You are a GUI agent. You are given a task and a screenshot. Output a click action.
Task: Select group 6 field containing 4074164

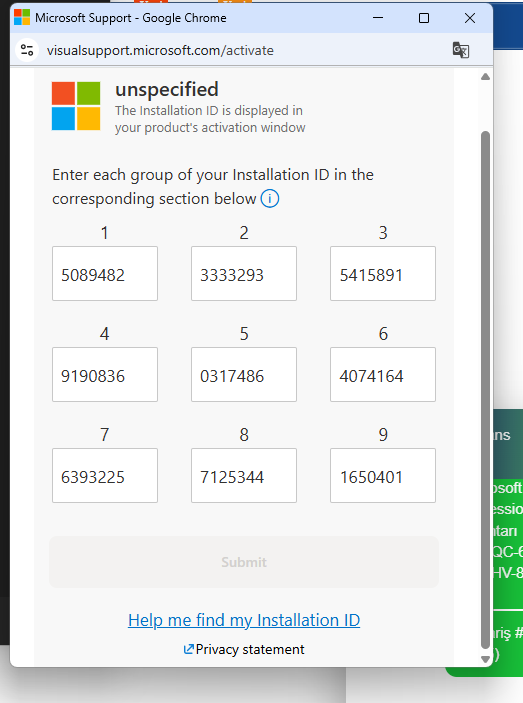click(383, 374)
